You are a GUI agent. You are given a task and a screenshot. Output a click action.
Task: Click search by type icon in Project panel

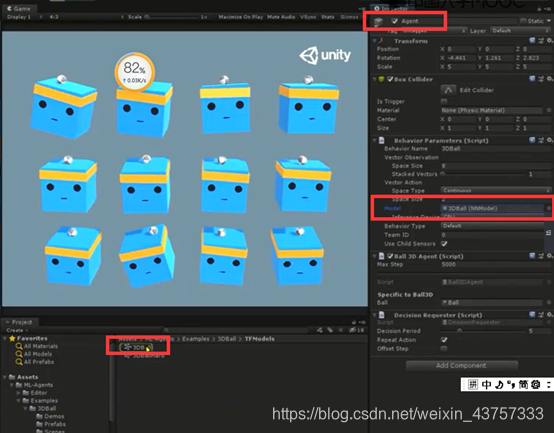[320, 330]
